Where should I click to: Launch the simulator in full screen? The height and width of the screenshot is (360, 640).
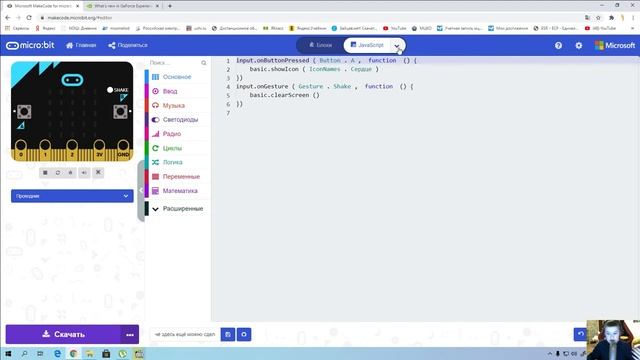pyautogui.click(x=98, y=173)
